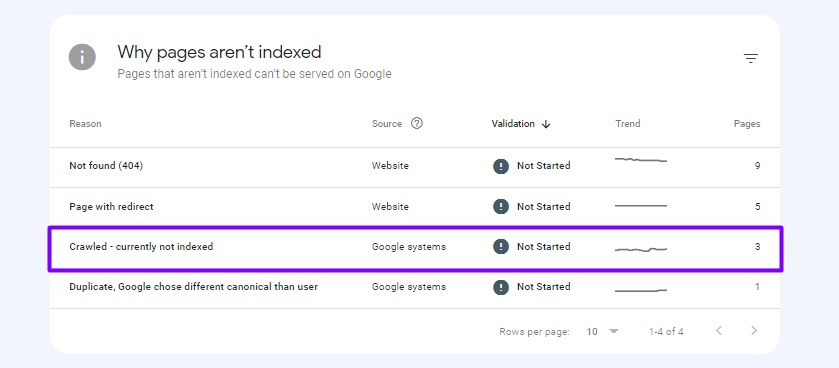Open the Page with redirect reason
839x368 pixels.
pos(111,206)
